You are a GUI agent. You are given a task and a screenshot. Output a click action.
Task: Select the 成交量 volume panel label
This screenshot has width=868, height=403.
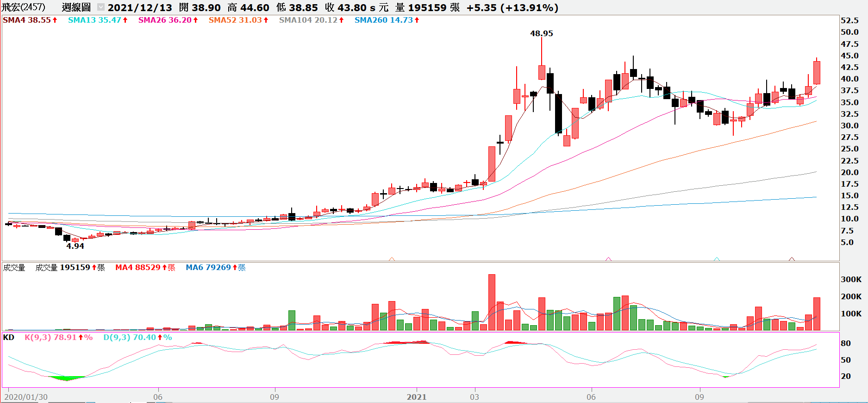pyautogui.click(x=14, y=268)
